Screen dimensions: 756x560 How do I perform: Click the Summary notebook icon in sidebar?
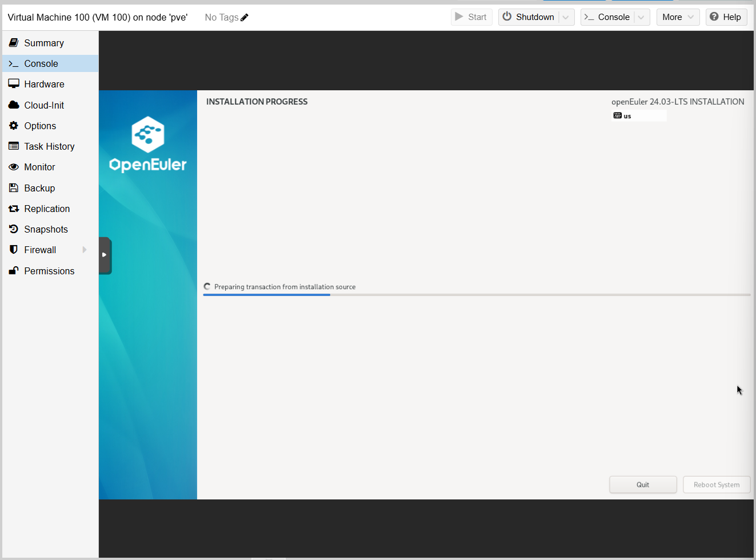14,43
